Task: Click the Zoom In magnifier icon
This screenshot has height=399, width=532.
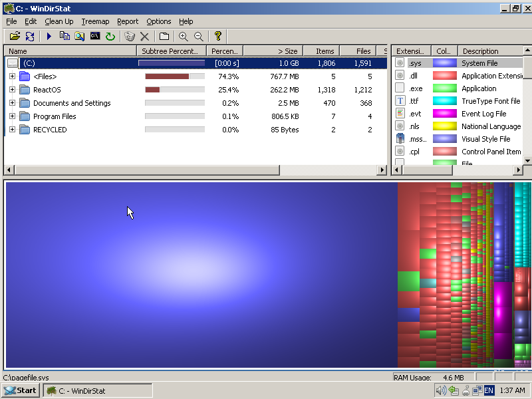Action: 184,36
